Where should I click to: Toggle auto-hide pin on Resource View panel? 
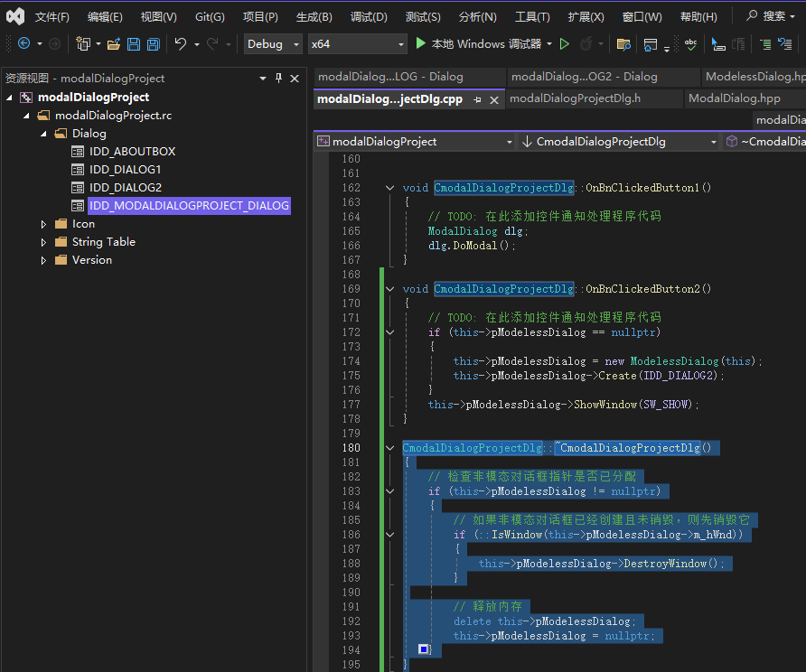point(278,79)
